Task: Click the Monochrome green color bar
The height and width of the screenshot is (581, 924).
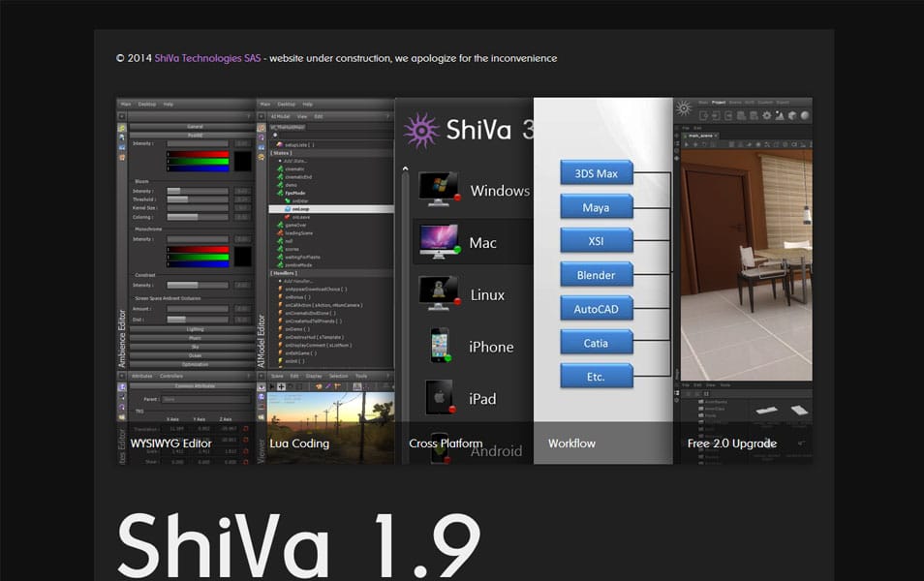Action: pyautogui.click(x=198, y=257)
